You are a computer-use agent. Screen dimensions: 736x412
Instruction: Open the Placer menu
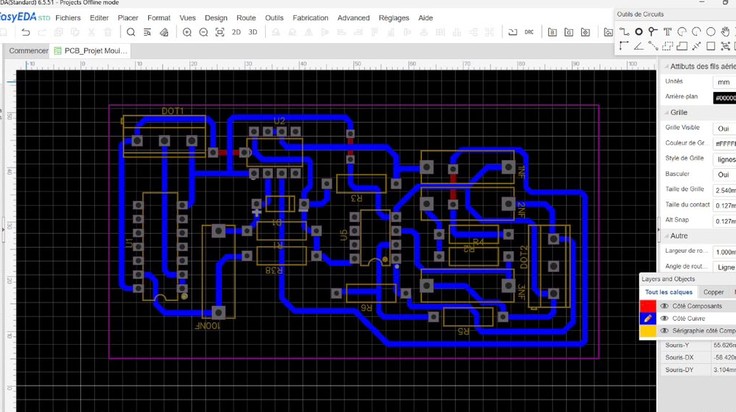pyautogui.click(x=128, y=18)
